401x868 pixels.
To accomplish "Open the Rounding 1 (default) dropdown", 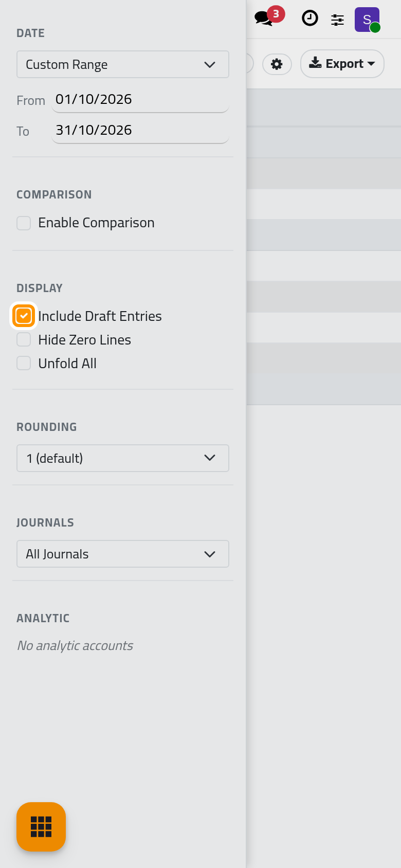I will click(123, 458).
